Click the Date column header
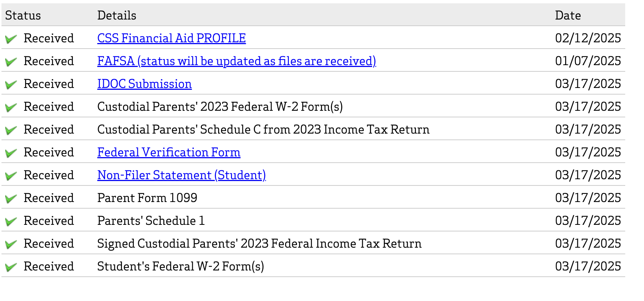 click(568, 15)
